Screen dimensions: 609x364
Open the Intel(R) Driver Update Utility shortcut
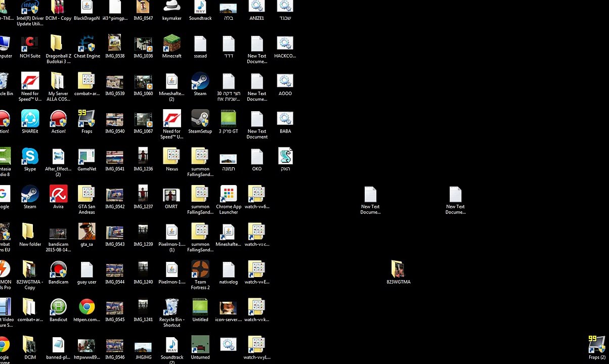(30, 7)
